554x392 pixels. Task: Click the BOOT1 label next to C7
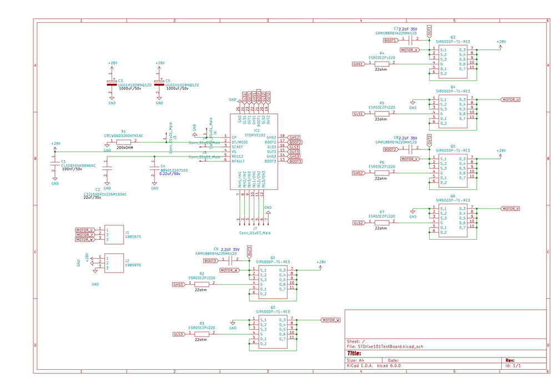pyautogui.click(x=390, y=41)
